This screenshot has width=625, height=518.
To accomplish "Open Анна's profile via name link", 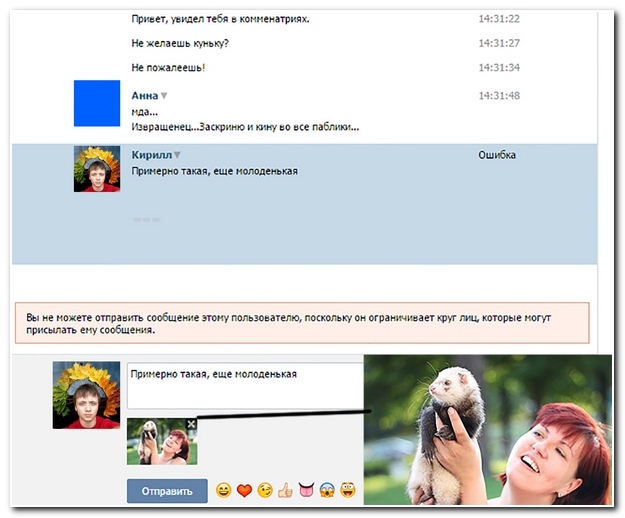I will [x=144, y=96].
